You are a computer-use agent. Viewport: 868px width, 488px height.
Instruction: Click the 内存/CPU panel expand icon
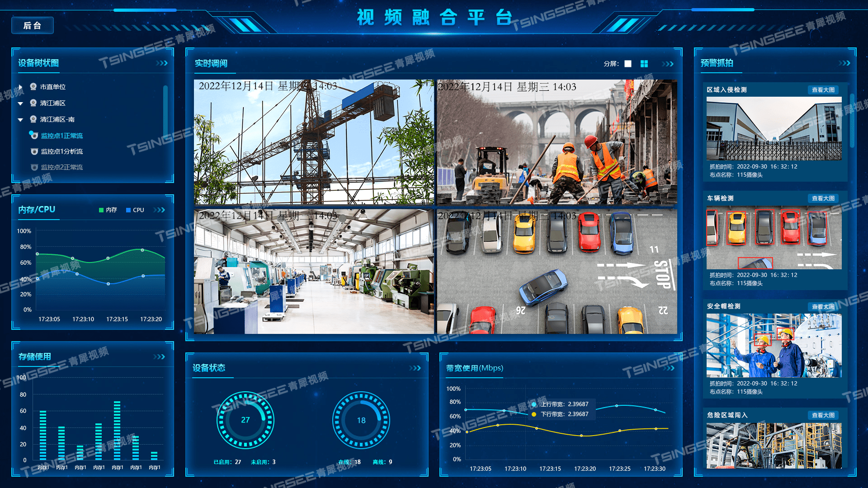[x=166, y=210]
